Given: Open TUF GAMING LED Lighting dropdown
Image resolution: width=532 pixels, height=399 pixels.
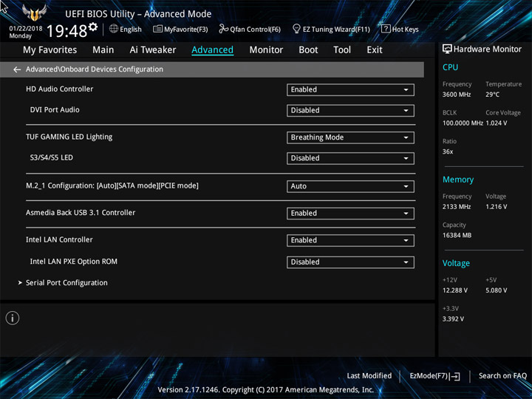Looking at the screenshot, I should (350, 137).
